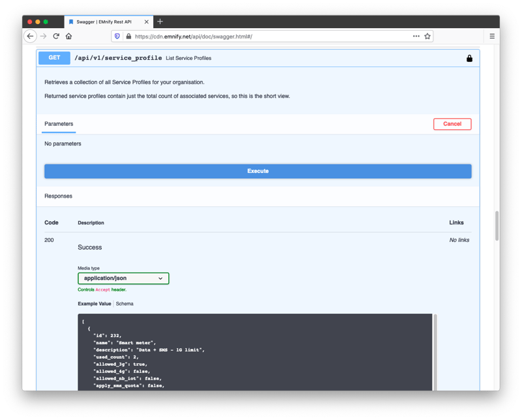
Task: Click the "name": "Smart meter" line
Action: point(125,343)
